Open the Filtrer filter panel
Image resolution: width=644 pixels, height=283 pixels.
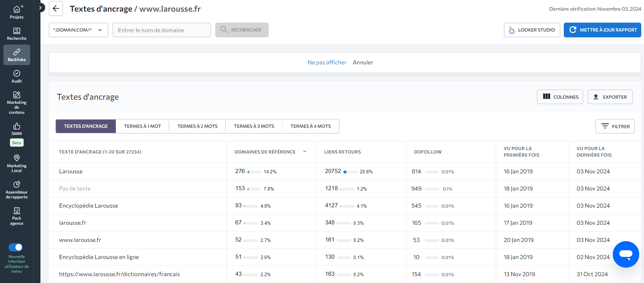(615, 126)
